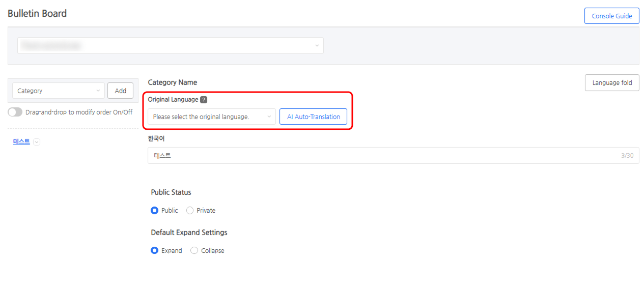Click the Bulletin Board page title
Screen dimensions: 644x289
coord(37,14)
